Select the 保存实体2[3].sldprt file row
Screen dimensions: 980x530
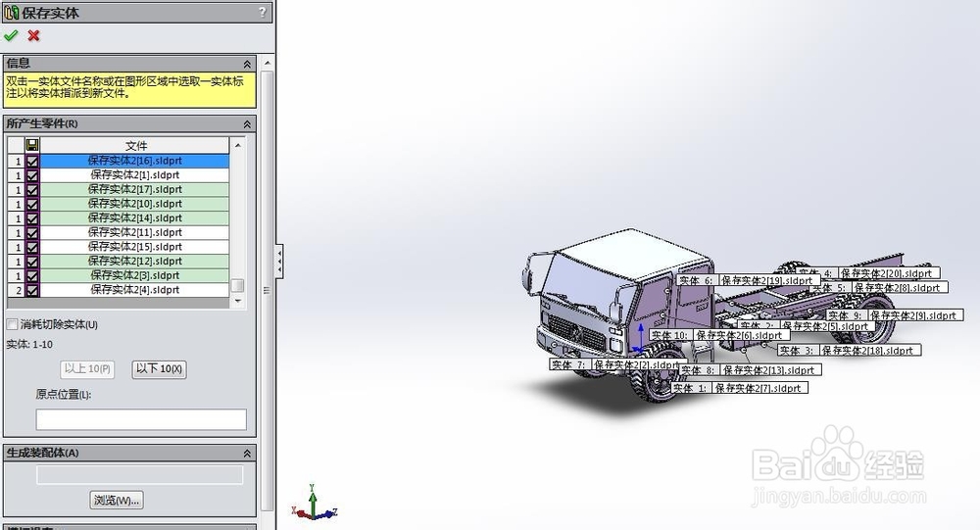point(134,275)
